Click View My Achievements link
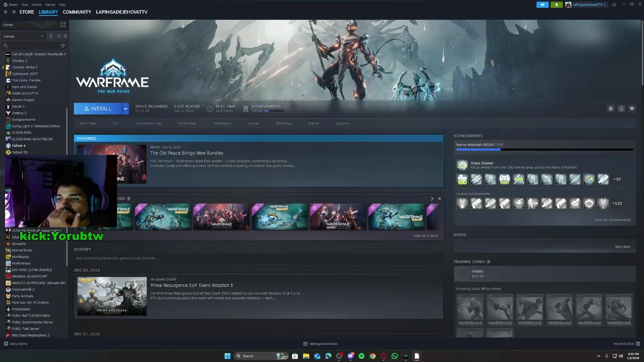This screenshot has height=362, width=644. click(x=612, y=220)
